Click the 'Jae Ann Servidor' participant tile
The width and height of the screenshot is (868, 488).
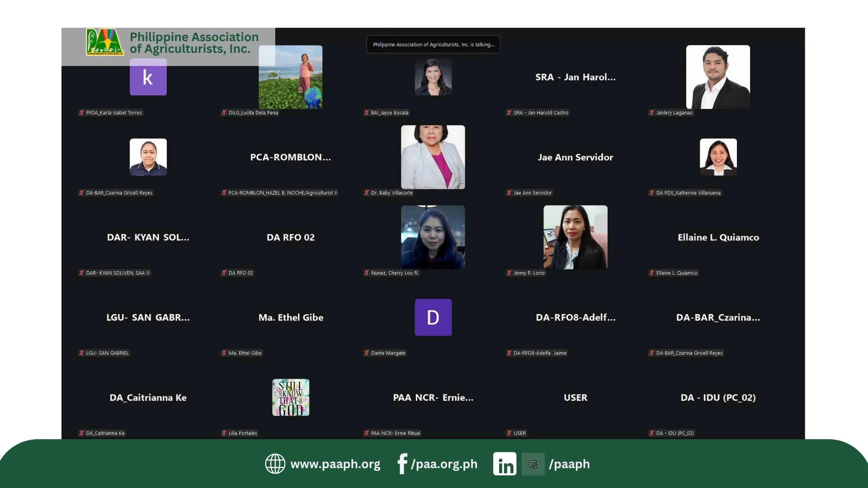(x=575, y=157)
